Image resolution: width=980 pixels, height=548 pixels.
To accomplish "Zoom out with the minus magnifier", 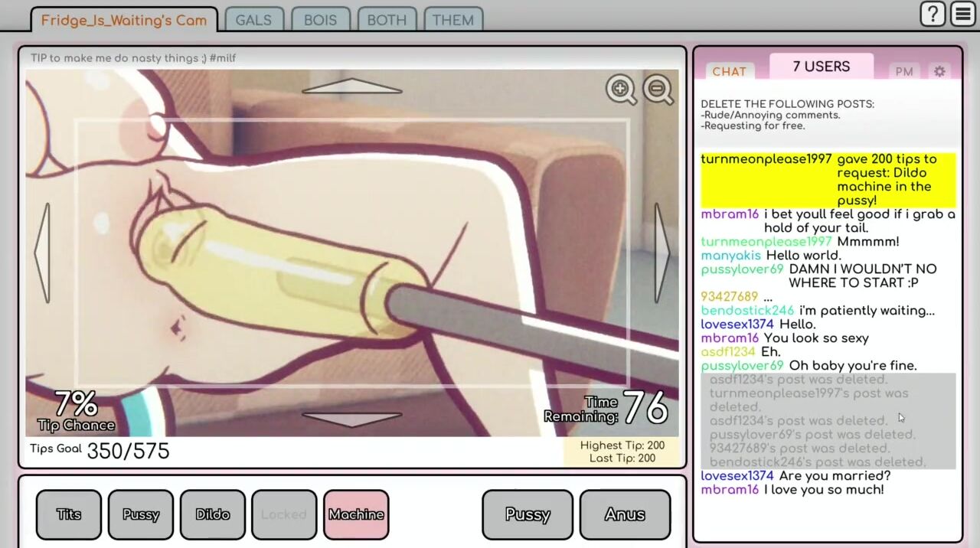I will point(658,90).
